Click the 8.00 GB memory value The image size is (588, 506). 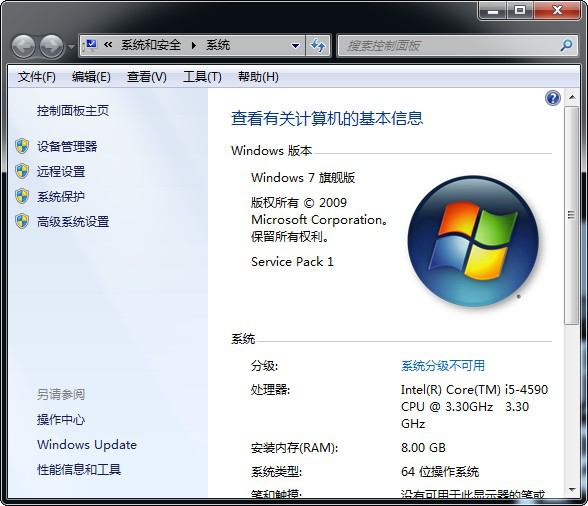423,447
